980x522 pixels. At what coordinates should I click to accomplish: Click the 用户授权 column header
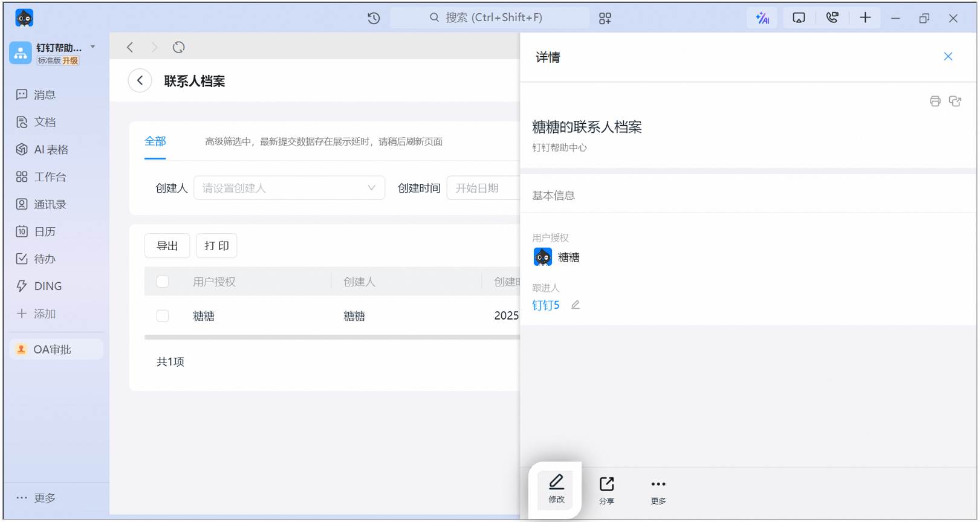214,282
